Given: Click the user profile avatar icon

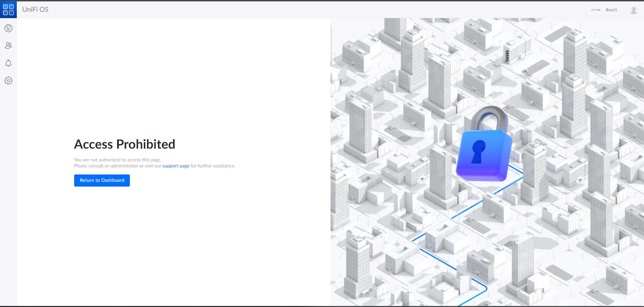Looking at the screenshot, I should point(634,10).
